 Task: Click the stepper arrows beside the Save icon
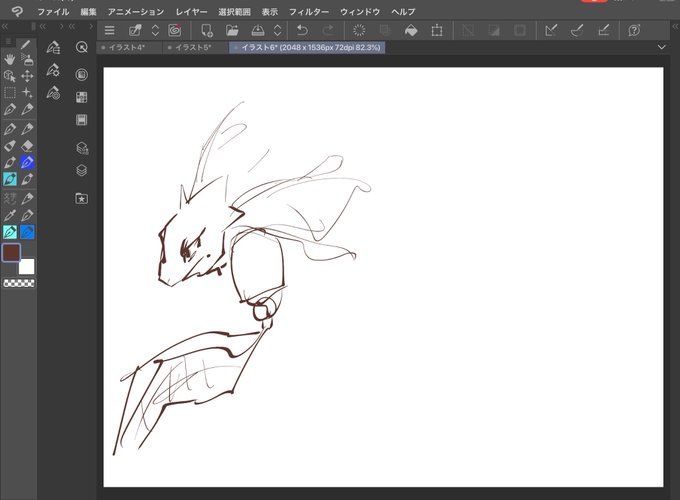click(278, 30)
